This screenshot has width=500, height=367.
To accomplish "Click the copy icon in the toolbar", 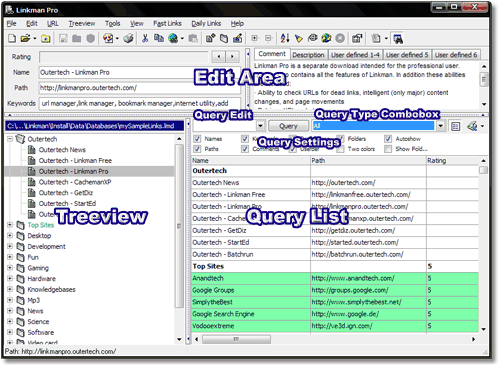I will pyautogui.click(x=159, y=39).
